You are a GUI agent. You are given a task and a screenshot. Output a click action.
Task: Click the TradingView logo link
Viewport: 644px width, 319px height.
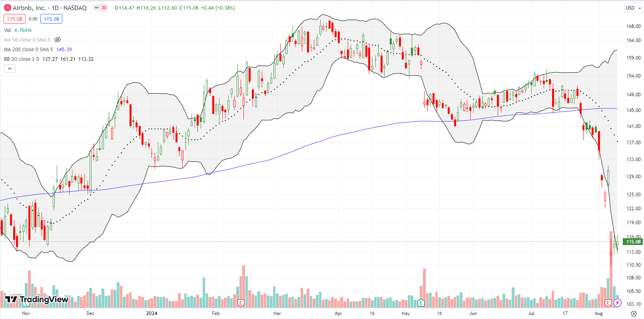point(37,299)
